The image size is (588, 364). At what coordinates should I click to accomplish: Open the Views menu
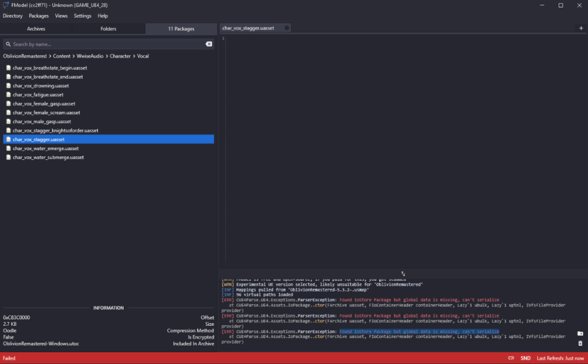61,16
